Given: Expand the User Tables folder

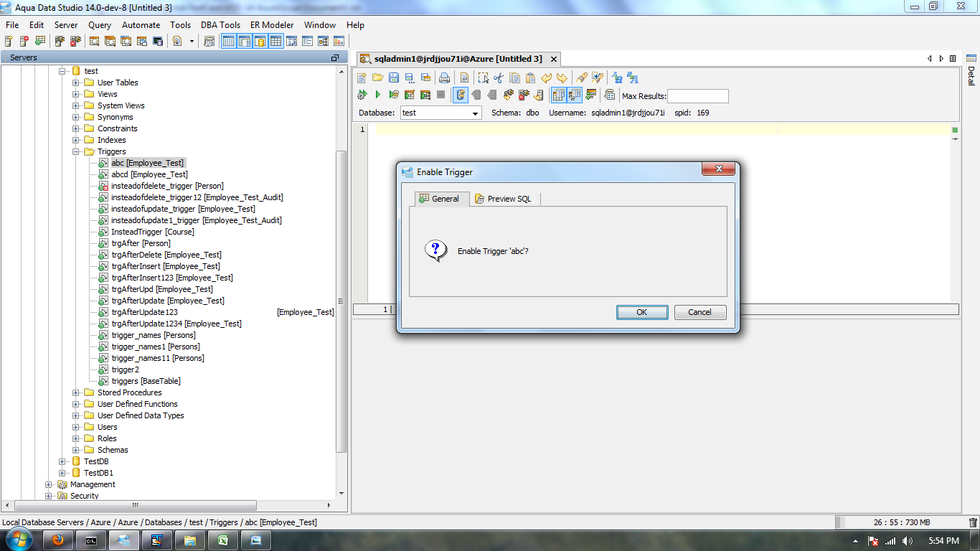Looking at the screenshot, I should (x=76, y=83).
